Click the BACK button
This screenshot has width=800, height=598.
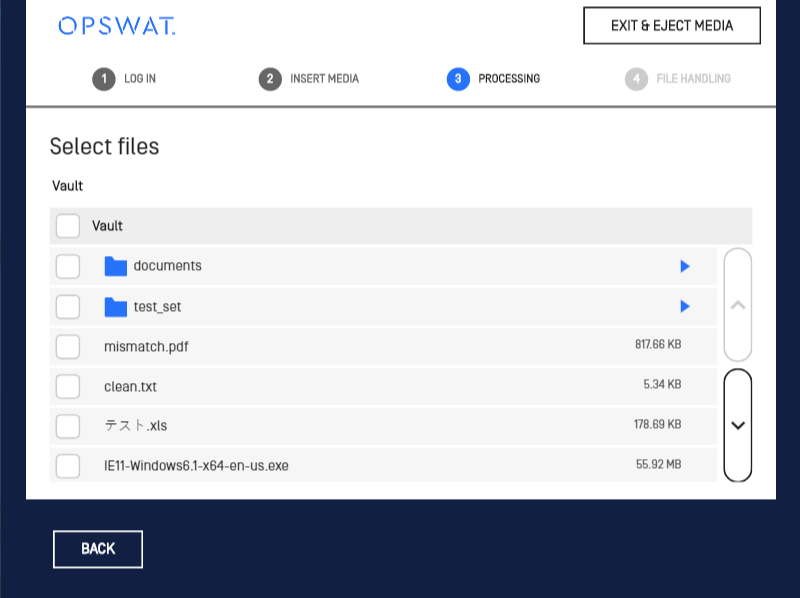point(98,549)
